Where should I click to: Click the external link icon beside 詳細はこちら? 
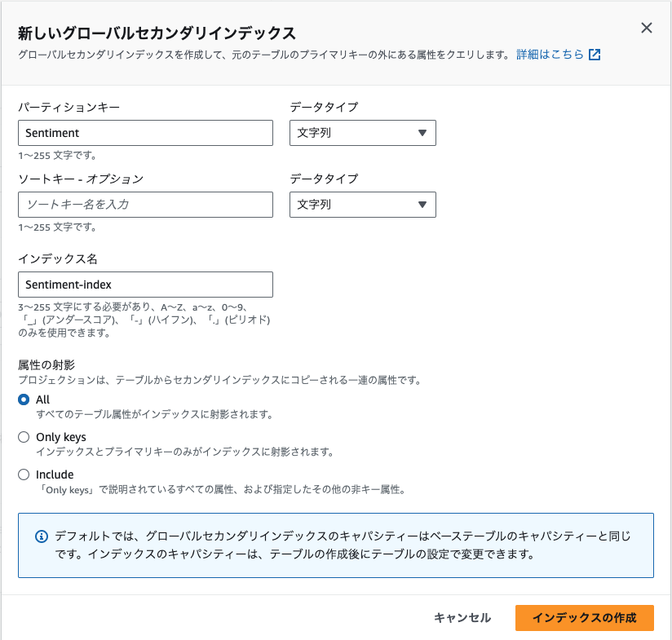coord(594,53)
